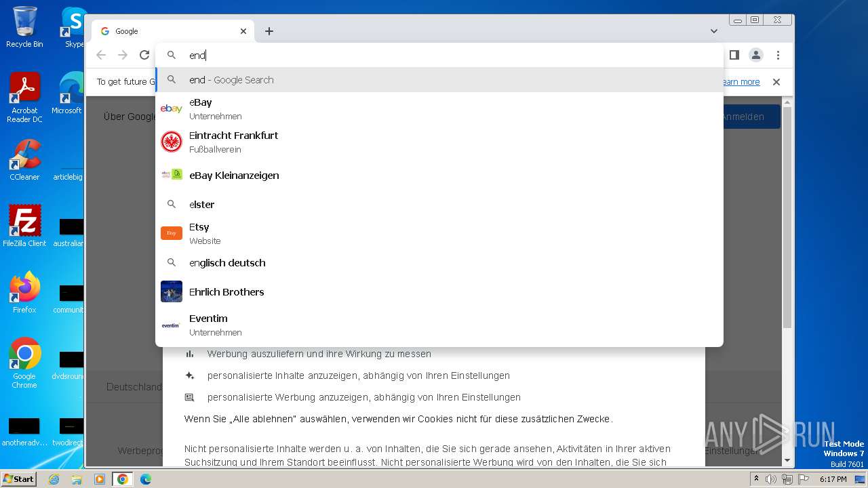This screenshot has width=868, height=488.
Task: Open the Recycle Bin desktop icon
Action: click(x=24, y=27)
